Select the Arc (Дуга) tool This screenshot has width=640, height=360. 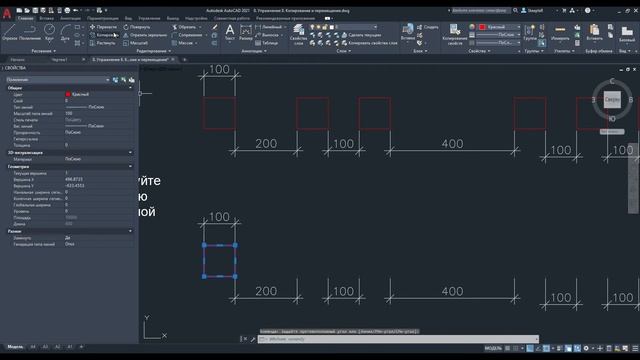tap(65, 32)
